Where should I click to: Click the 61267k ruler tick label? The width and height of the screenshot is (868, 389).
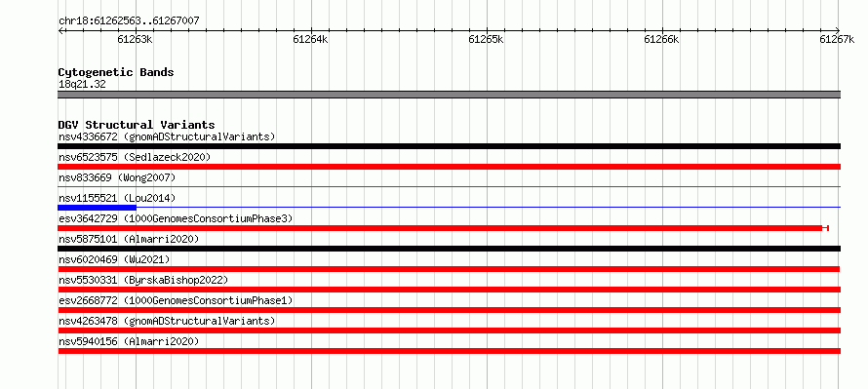pyautogui.click(x=837, y=39)
